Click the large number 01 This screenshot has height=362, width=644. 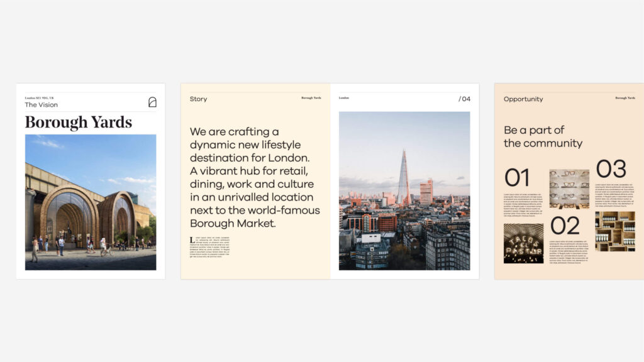coord(516,178)
